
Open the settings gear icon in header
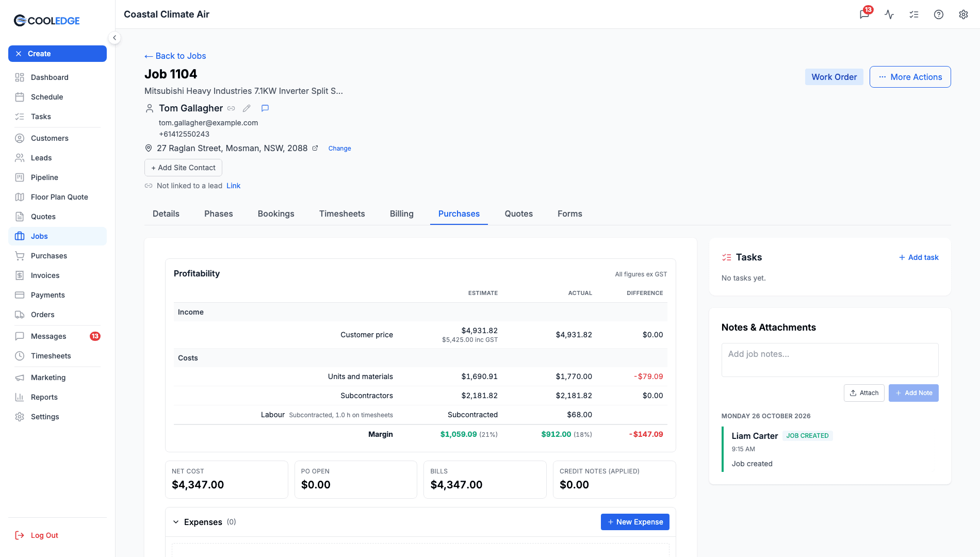pos(963,14)
